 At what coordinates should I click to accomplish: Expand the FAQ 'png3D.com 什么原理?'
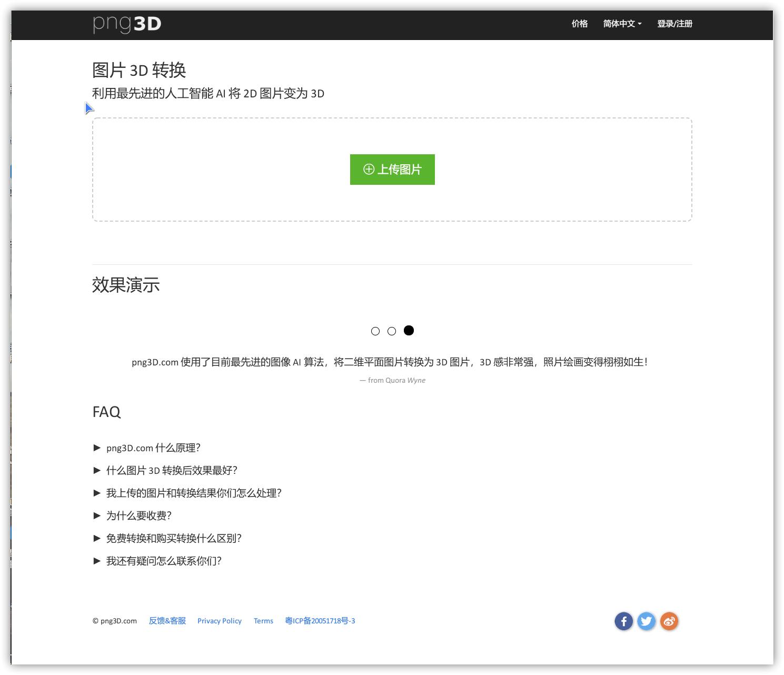(x=153, y=448)
